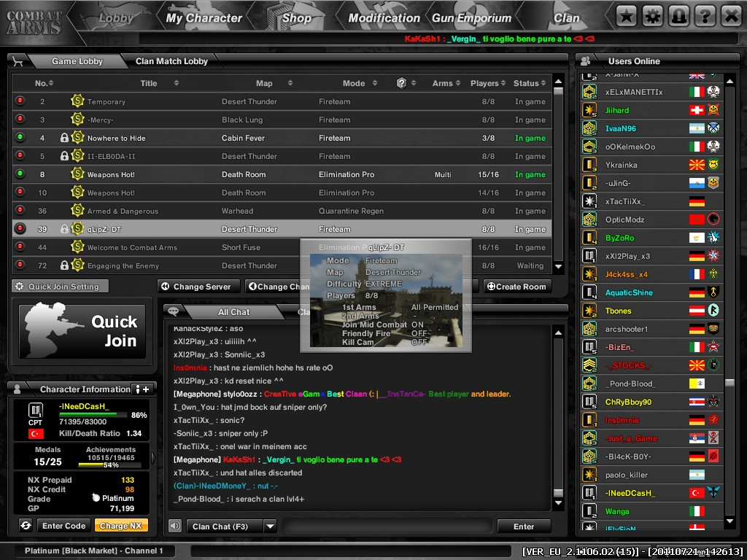Image resolution: width=747 pixels, height=560 pixels.
Task: Select the All Chat tab
Action: [x=233, y=312]
